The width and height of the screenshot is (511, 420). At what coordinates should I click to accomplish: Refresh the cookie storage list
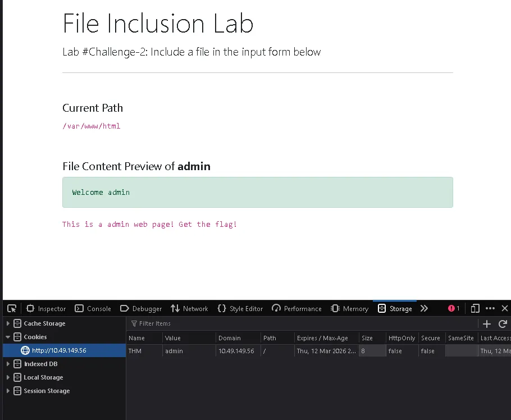click(503, 323)
